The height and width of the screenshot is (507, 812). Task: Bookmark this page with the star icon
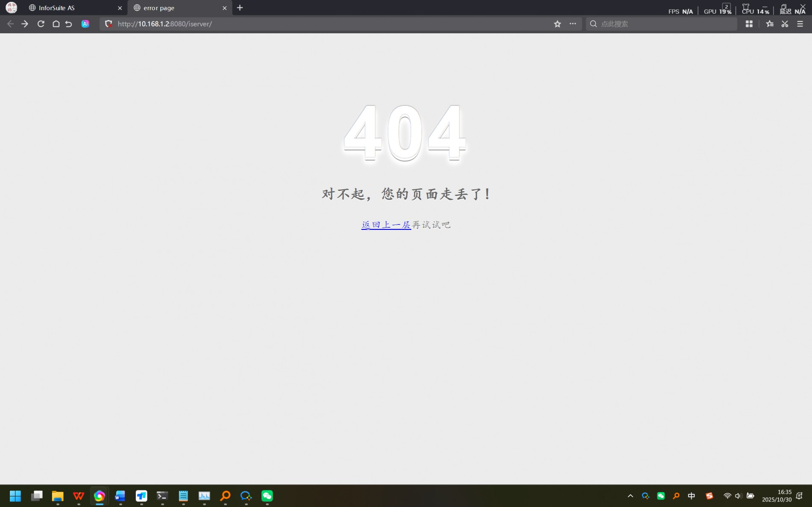[x=557, y=24]
